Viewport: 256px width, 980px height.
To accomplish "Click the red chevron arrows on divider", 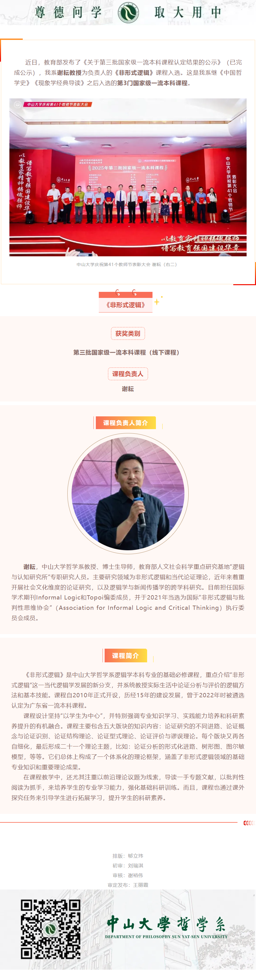I will click(248, 822).
